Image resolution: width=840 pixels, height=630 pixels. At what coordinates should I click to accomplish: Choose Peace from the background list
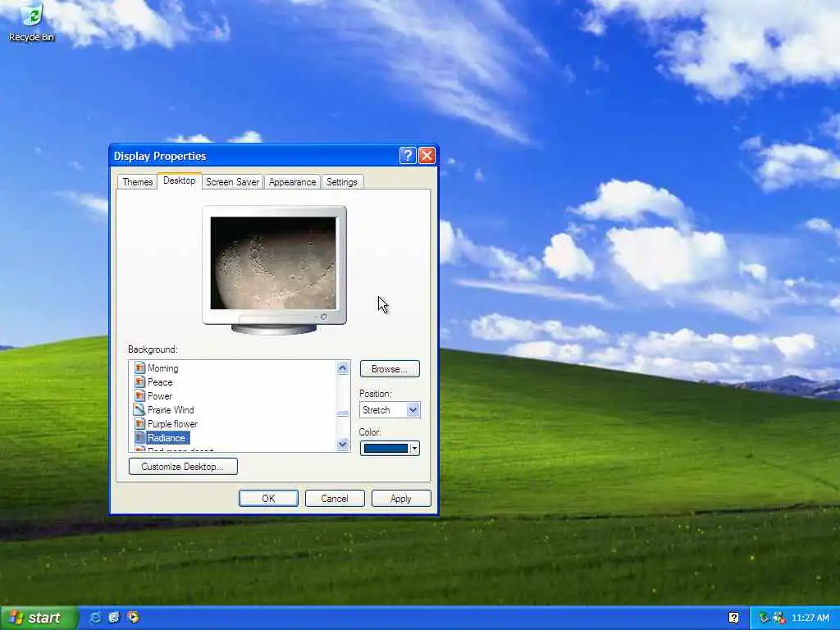(x=160, y=382)
